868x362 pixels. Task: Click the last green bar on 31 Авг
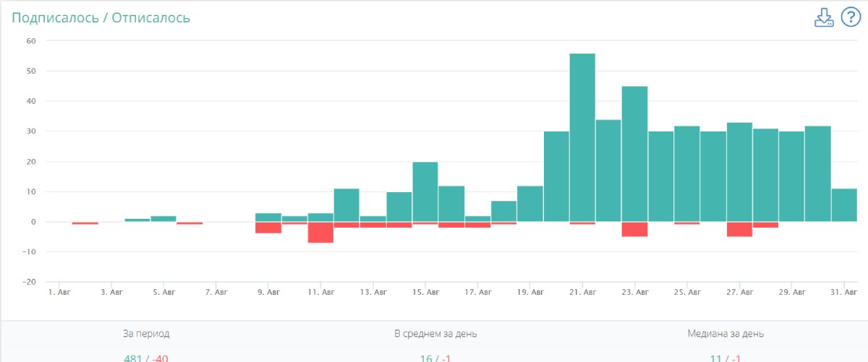point(844,205)
